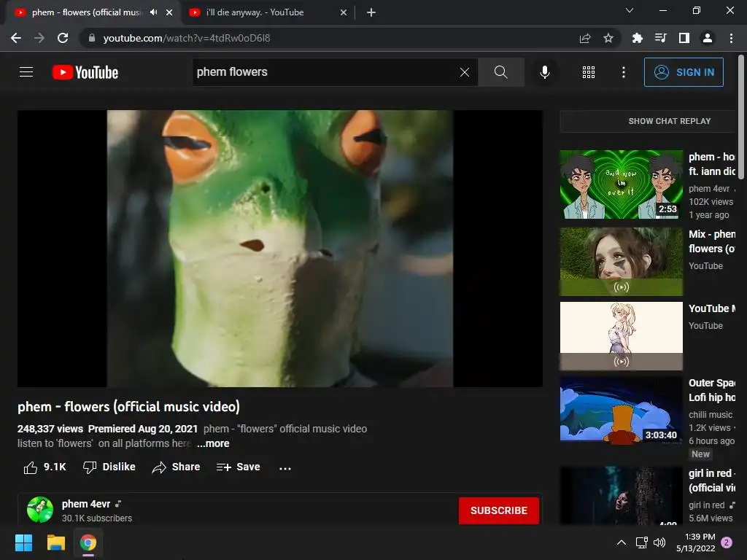Viewport: 747px width, 560px height.
Task: Click the flowers video player
Action: click(280, 249)
